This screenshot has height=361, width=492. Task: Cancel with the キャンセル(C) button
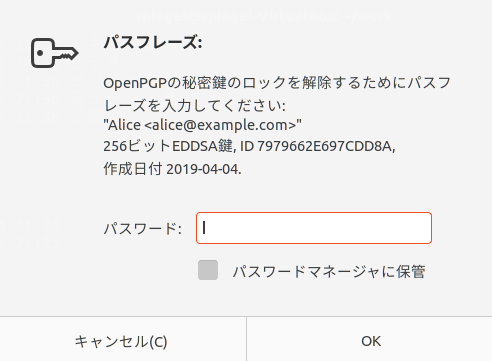tap(121, 341)
